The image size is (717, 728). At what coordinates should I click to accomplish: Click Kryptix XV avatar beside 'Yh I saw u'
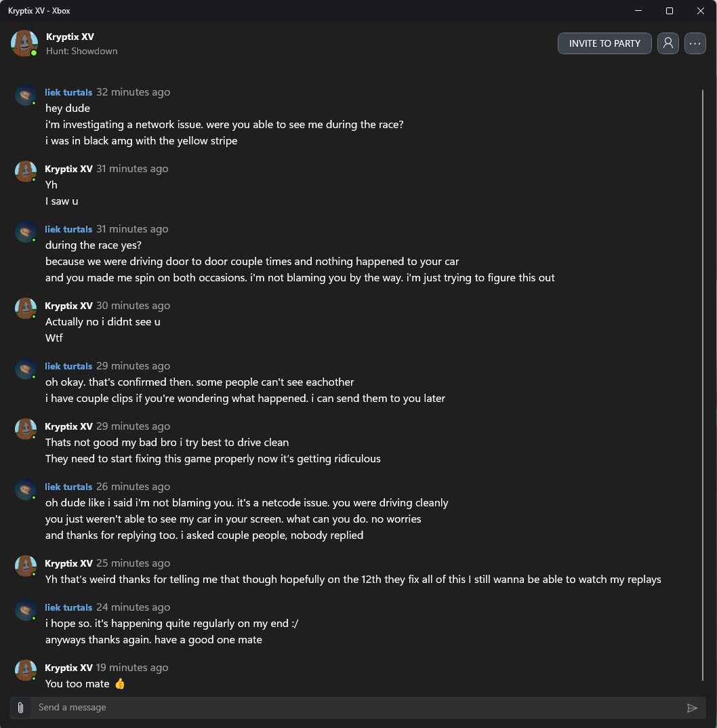[x=26, y=172]
